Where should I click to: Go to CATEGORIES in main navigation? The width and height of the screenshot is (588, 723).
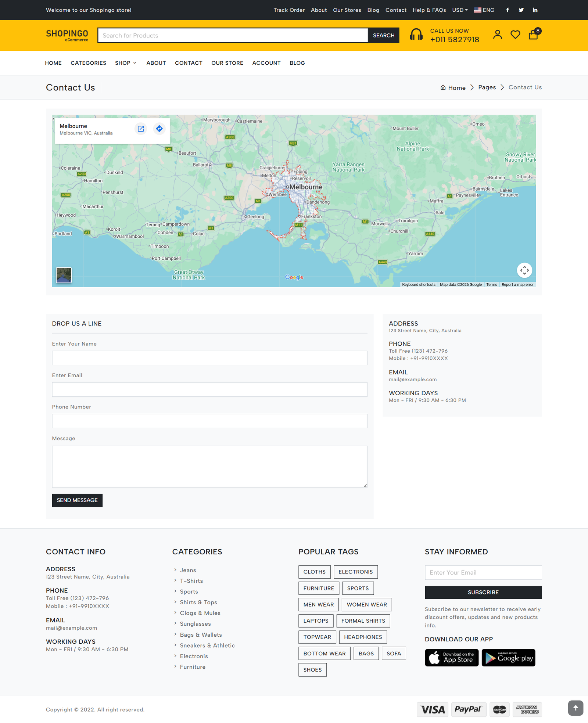88,63
